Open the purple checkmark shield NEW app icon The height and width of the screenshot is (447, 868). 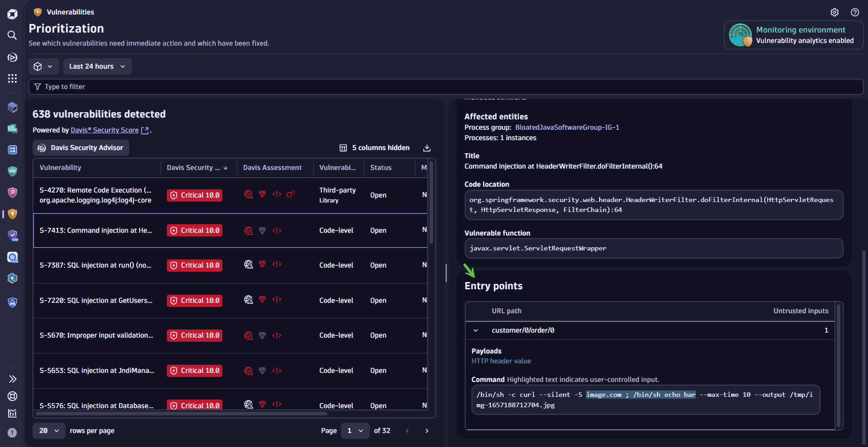[x=12, y=235]
